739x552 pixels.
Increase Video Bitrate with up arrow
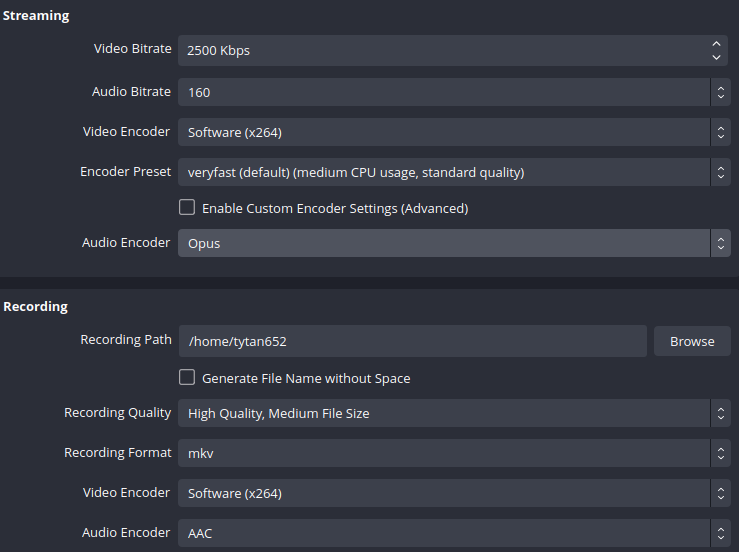pyautogui.click(x=716, y=44)
